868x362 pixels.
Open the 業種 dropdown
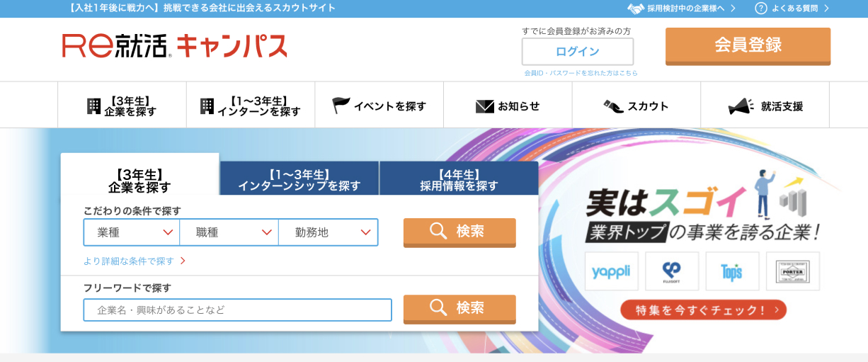132,232
